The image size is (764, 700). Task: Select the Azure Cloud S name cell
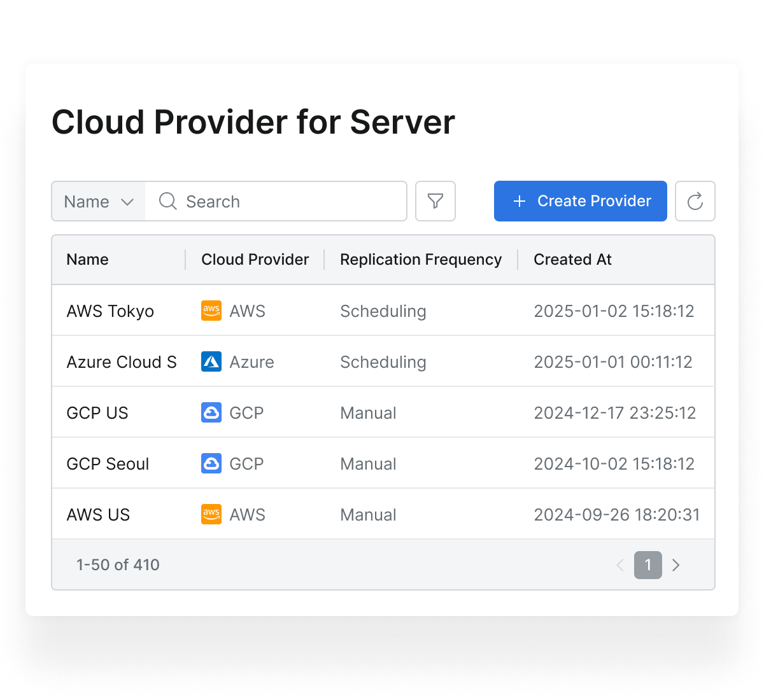pos(122,362)
